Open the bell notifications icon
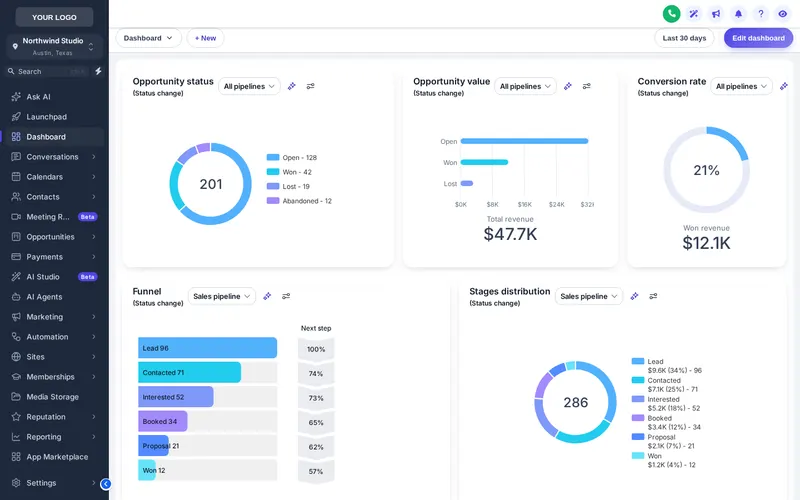The image size is (800, 500). [x=738, y=14]
